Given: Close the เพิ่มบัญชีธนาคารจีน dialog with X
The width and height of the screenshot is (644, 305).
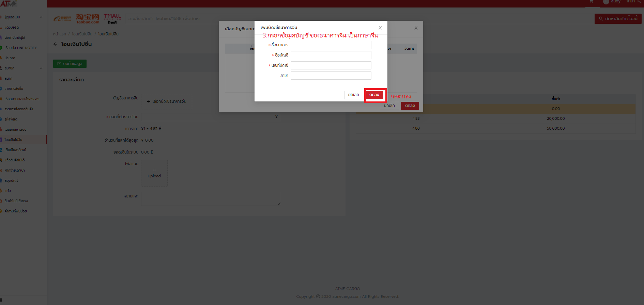Looking at the screenshot, I should point(380,28).
